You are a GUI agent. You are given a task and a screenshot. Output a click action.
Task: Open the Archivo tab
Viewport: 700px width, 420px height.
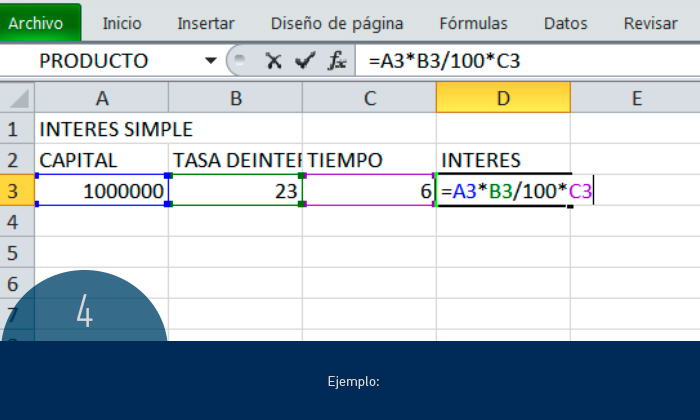coord(36,22)
